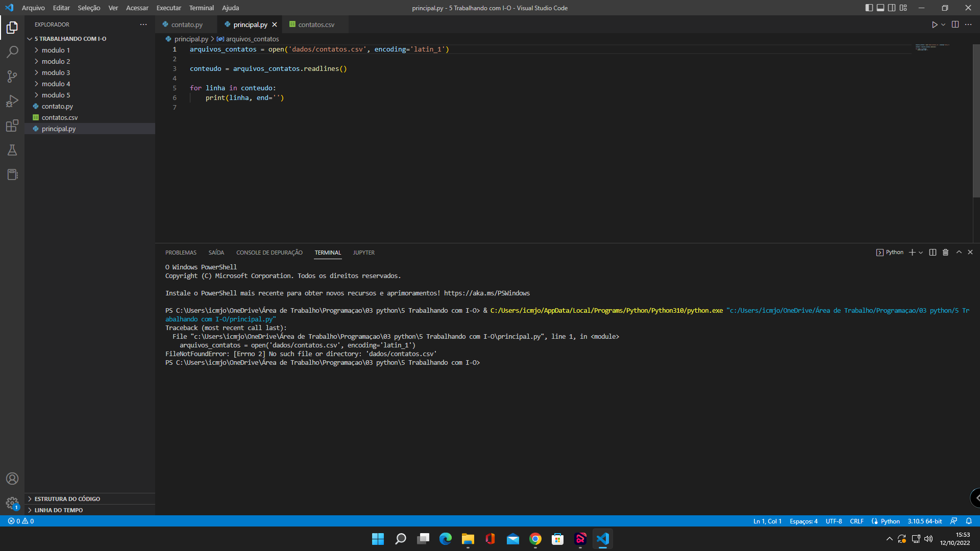The image size is (980, 551).
Task: Open the run button dropdown arrow
Action: click(x=943, y=24)
